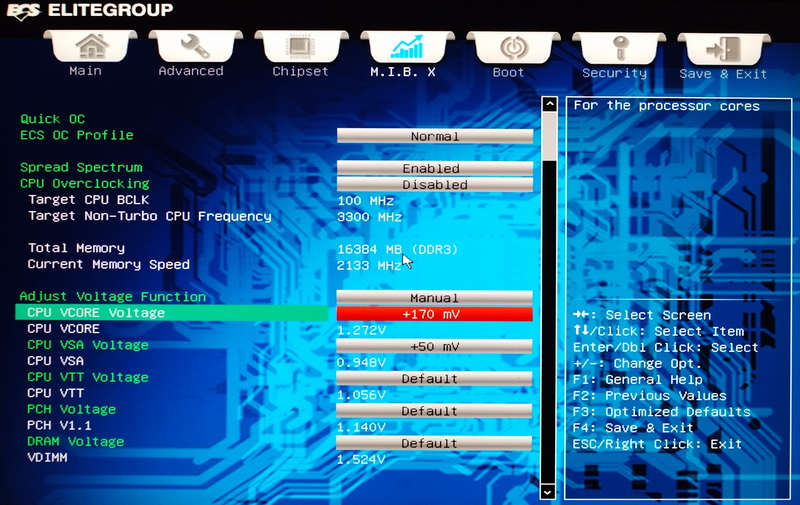
Task: Click the 0.948V CPU VSA reading
Action: [x=361, y=363]
